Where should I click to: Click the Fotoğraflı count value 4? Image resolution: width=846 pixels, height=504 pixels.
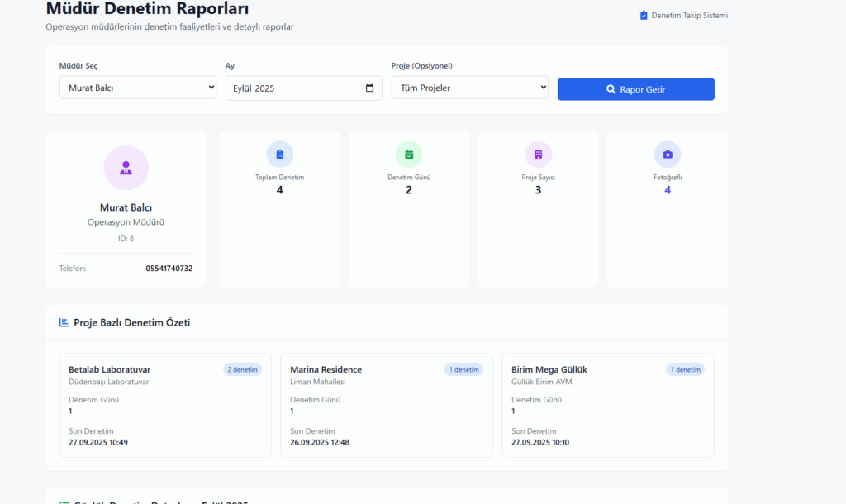coord(668,190)
